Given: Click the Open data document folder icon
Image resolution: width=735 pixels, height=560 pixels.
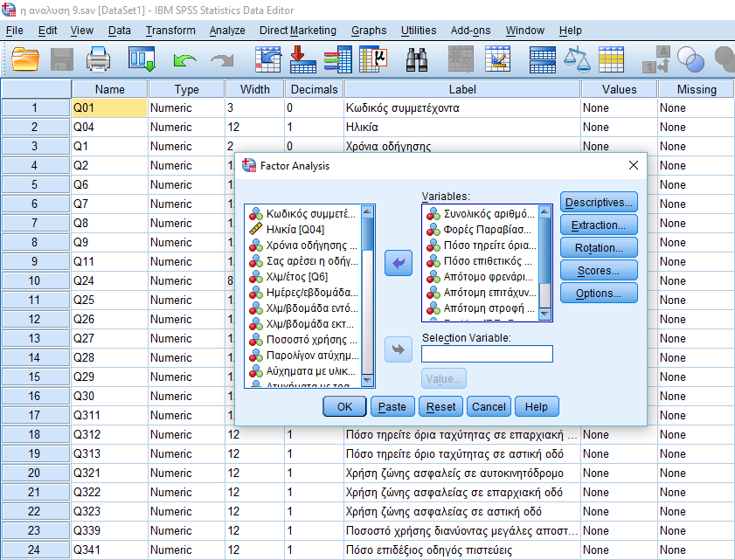Looking at the screenshot, I should point(25,59).
